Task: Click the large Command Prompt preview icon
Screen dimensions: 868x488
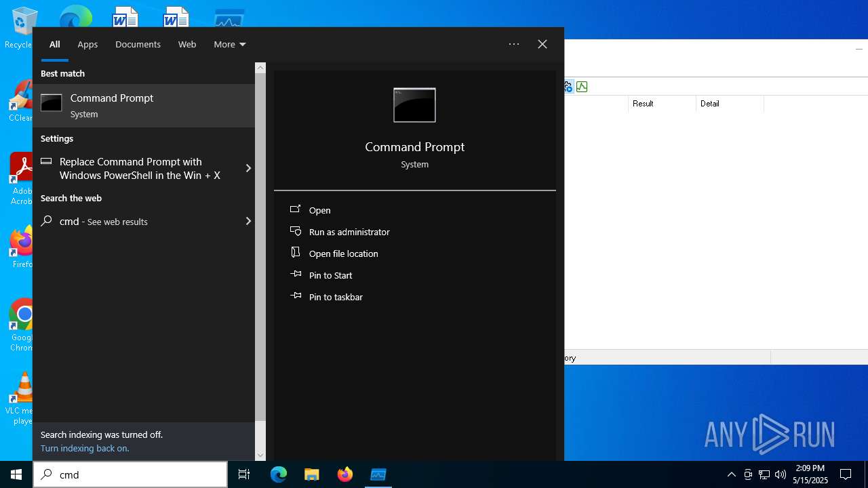Action: [414, 105]
